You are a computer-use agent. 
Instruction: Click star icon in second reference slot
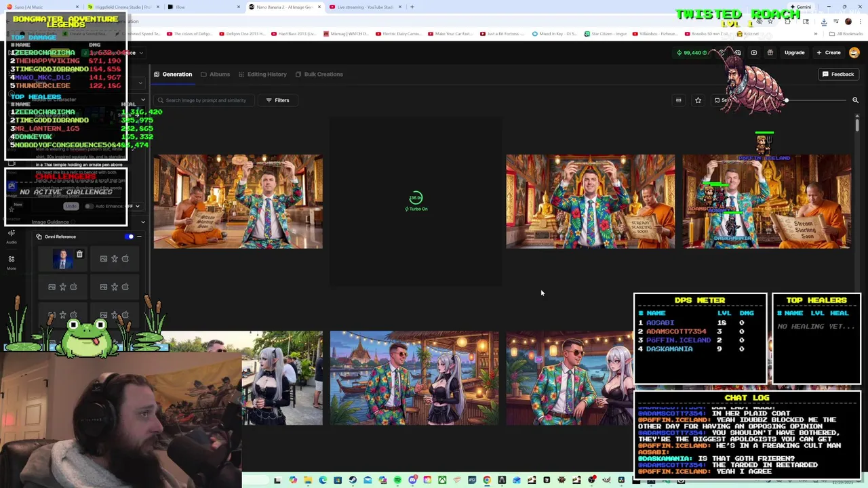115,258
